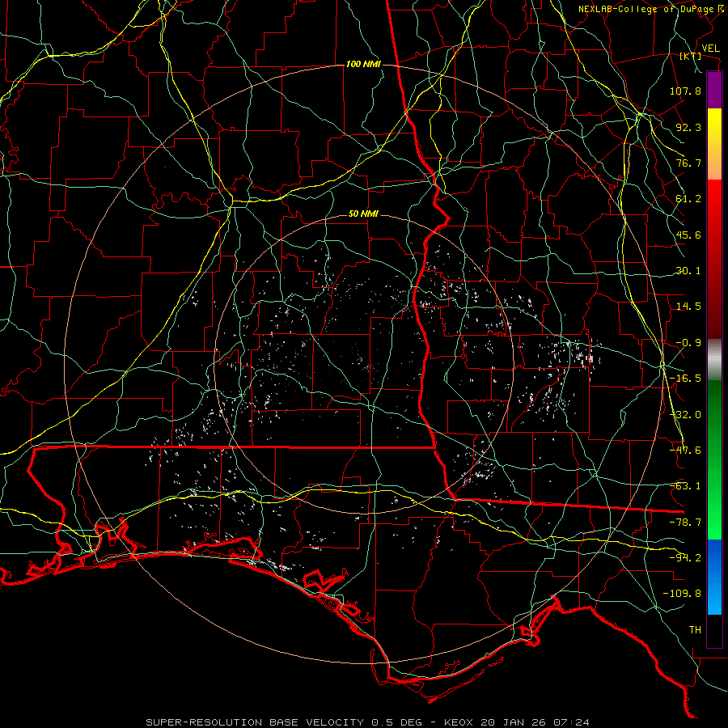This screenshot has height=728, width=728.
Task: Click the -47.6 legend value
Action: pyautogui.click(x=685, y=451)
